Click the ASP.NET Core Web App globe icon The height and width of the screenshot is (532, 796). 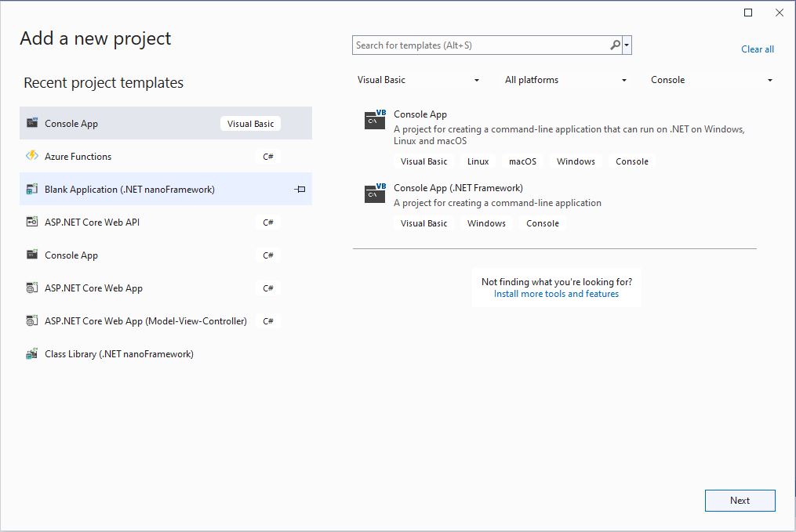click(x=32, y=288)
